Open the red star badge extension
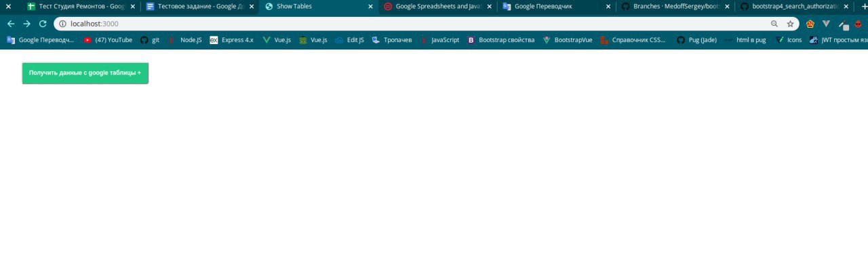 [810, 24]
